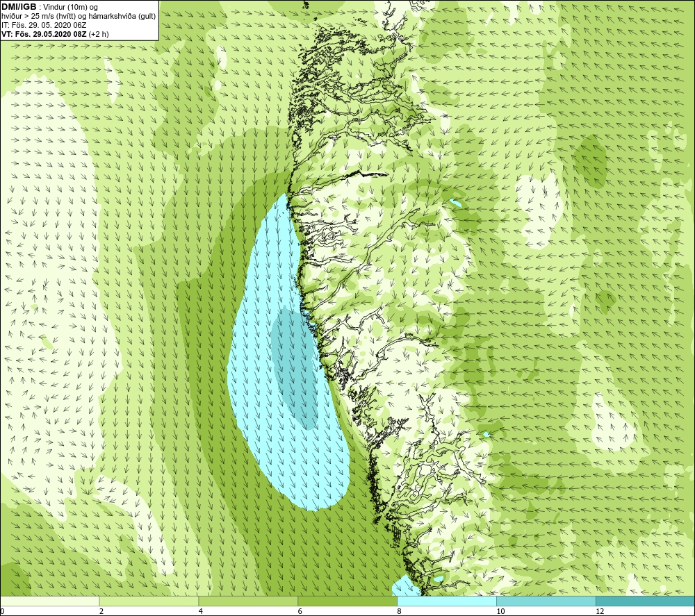Image resolution: width=695 pixels, height=616 pixels.
Task: Click the scale label '12'
Action: tap(600, 612)
